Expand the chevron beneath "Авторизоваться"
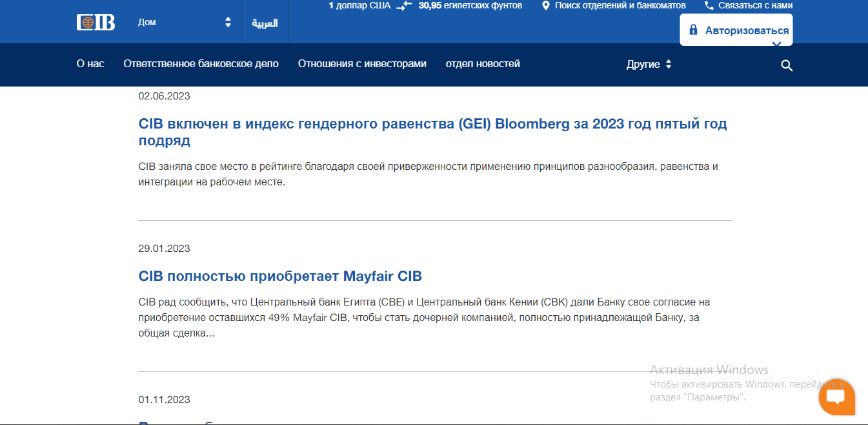This screenshot has width=868, height=425. click(x=776, y=45)
